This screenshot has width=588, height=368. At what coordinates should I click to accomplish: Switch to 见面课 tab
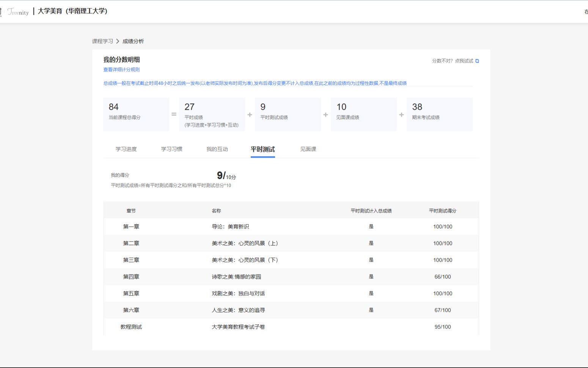pyautogui.click(x=308, y=149)
